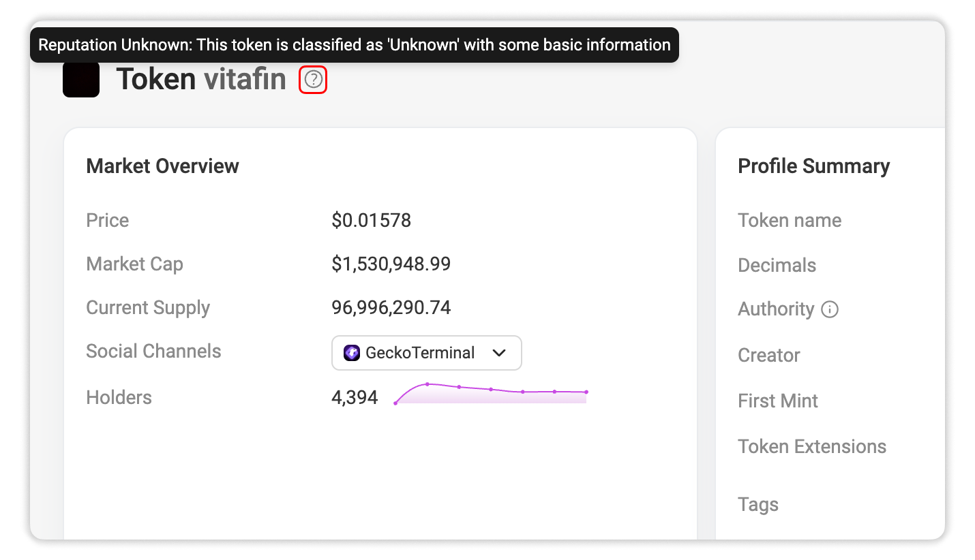Click the info icon beside Authority
The height and width of the screenshot is (560, 975).
point(830,310)
